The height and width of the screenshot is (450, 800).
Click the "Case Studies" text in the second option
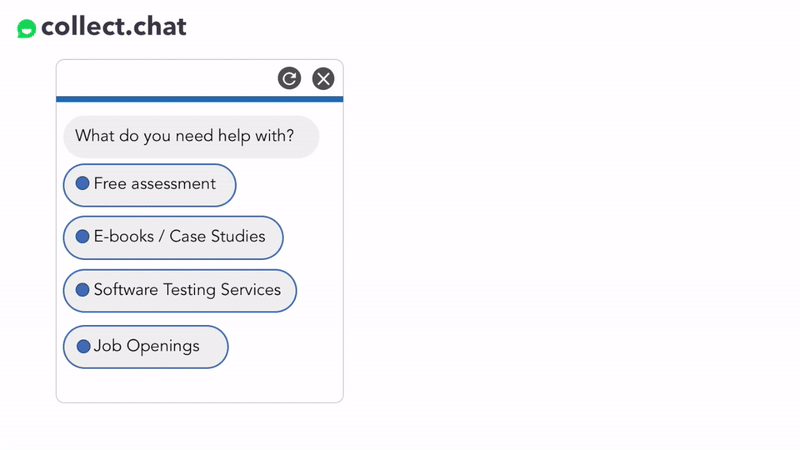[217, 237]
